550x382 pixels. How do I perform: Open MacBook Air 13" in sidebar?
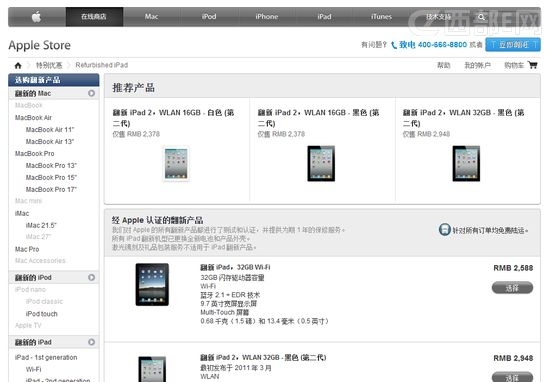pos(50,141)
